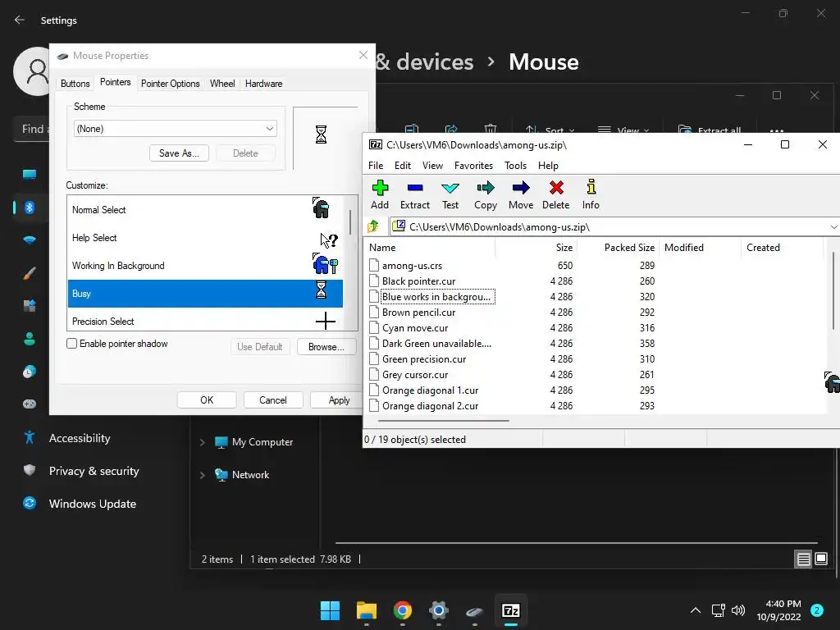Switch to the Wheel tab
The image size is (840, 630).
pyautogui.click(x=222, y=84)
